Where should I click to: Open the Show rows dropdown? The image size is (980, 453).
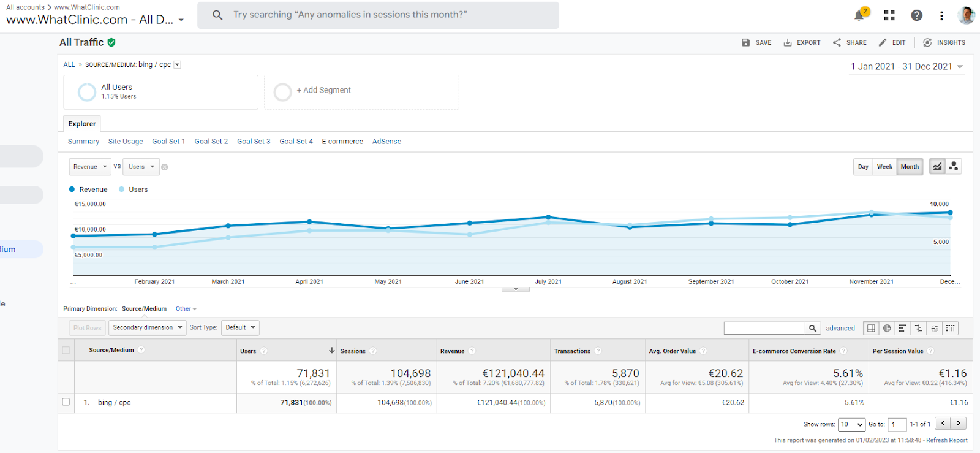coord(851,424)
